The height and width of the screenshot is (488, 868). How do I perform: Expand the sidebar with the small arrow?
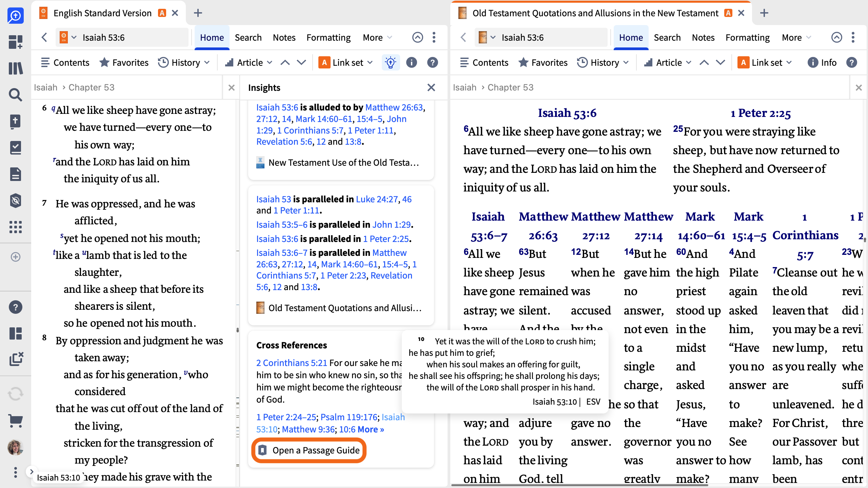pyautogui.click(x=31, y=471)
